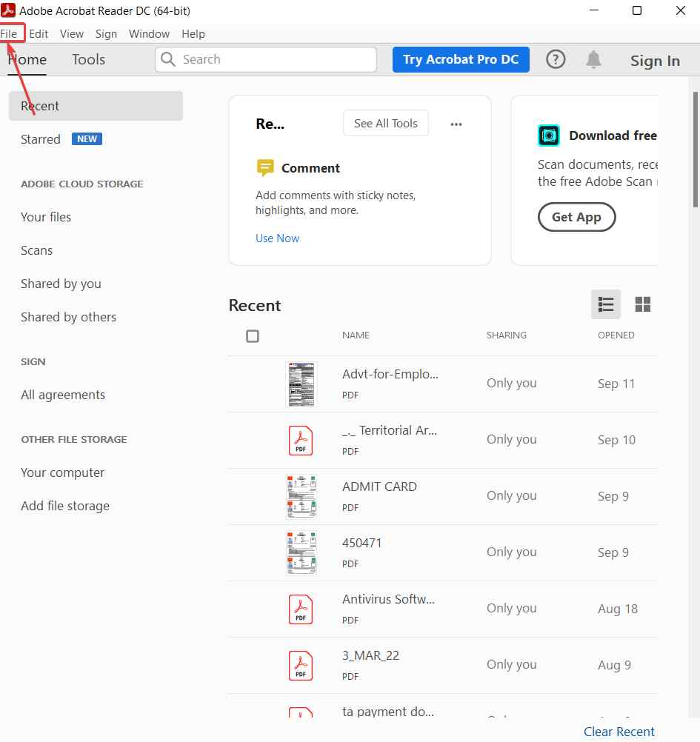Click Add file storage
The height and width of the screenshot is (742, 700).
pyautogui.click(x=65, y=506)
